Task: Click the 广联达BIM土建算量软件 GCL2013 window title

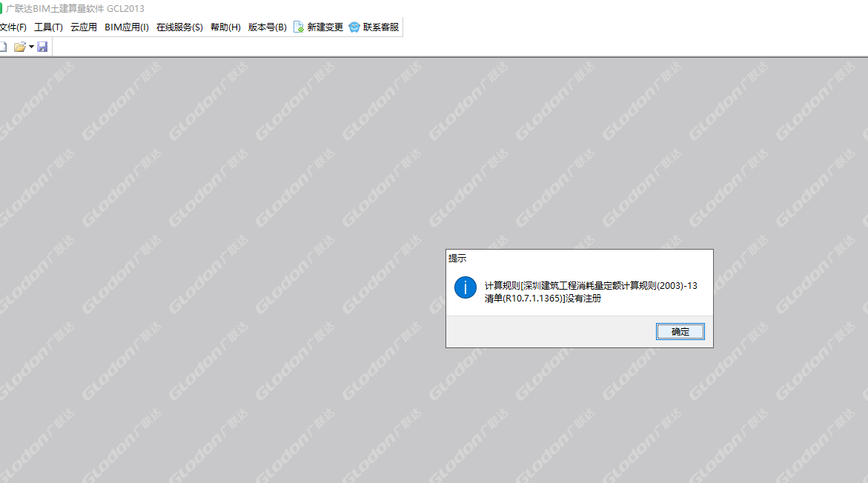Action: click(76, 8)
